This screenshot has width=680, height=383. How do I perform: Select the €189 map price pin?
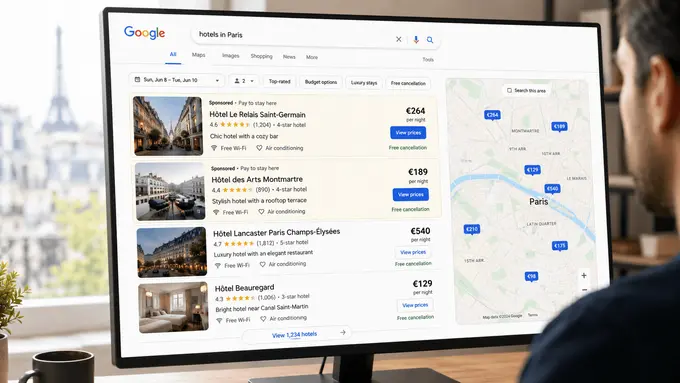(559, 127)
